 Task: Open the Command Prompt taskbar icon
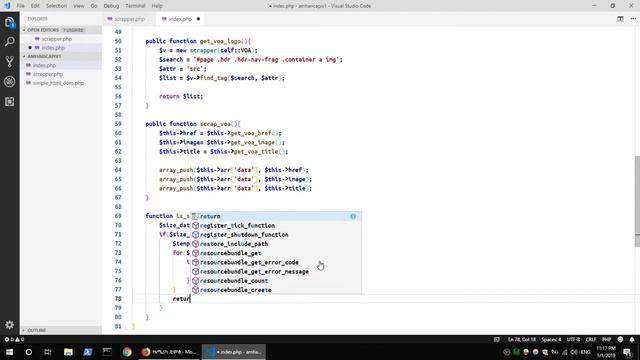click(107, 352)
